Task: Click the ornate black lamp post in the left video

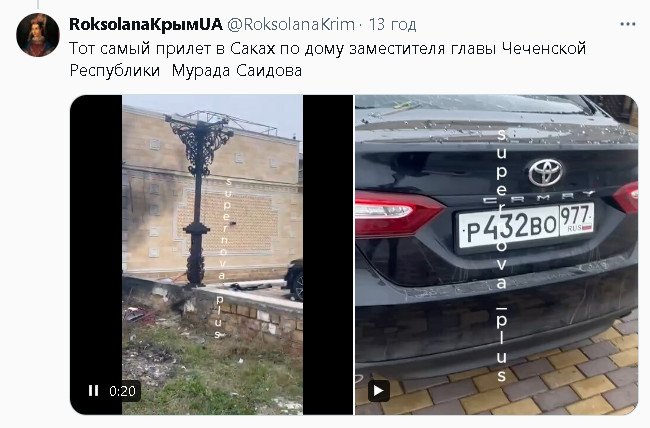Action: (199, 199)
